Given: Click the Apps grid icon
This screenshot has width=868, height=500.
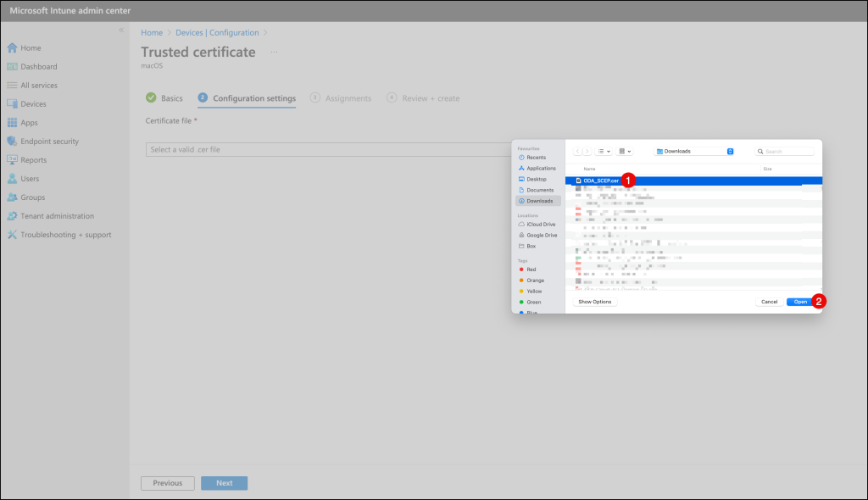Looking at the screenshot, I should coord(12,123).
